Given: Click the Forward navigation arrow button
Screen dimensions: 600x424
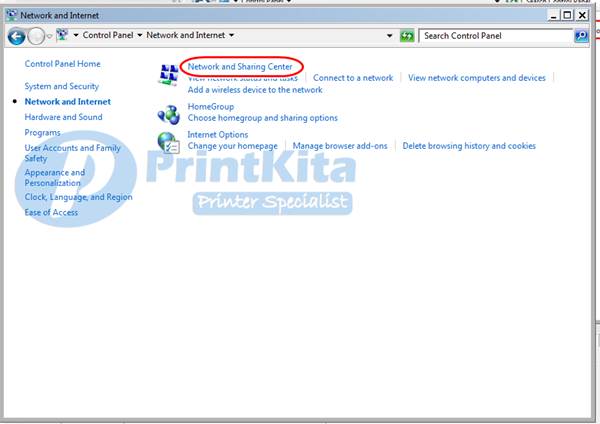Looking at the screenshot, I should [x=36, y=37].
